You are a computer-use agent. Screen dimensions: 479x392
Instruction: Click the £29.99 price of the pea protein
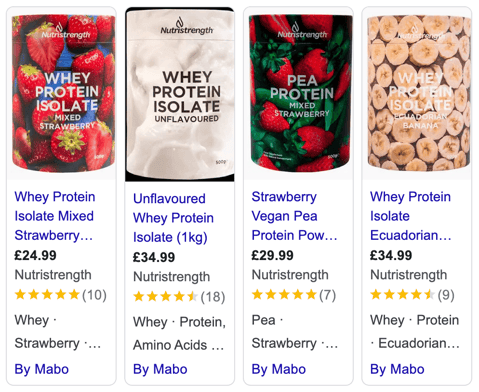pos(272,256)
